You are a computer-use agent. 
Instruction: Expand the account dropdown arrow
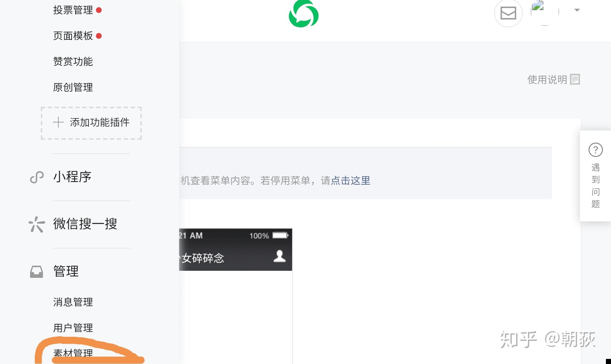point(577,10)
